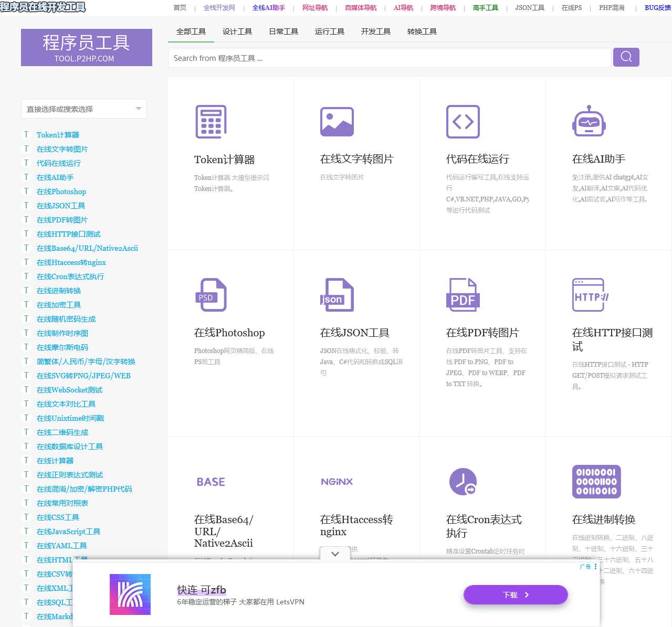Open the 在线HTTP接口测试 HTTP icon

point(590,295)
